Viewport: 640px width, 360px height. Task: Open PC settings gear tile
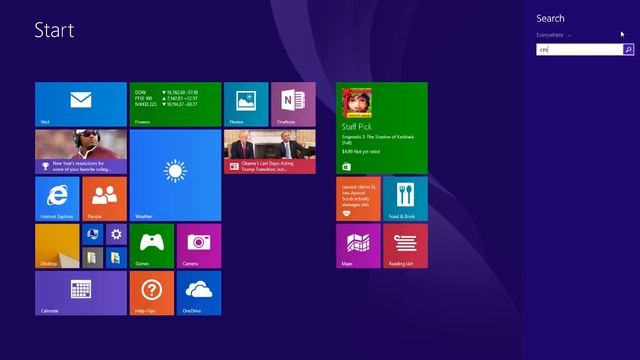[x=116, y=234]
